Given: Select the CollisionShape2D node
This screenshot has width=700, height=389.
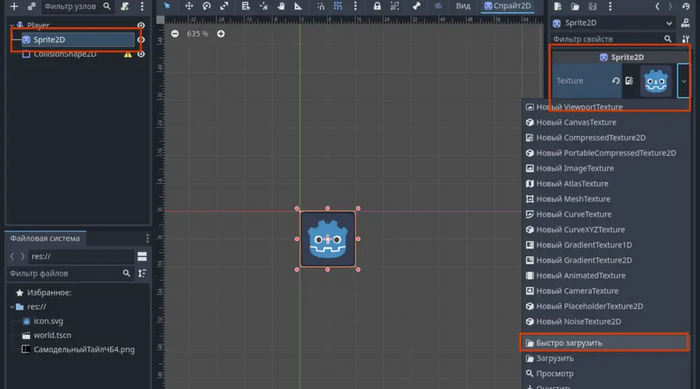Looking at the screenshot, I should click(65, 54).
